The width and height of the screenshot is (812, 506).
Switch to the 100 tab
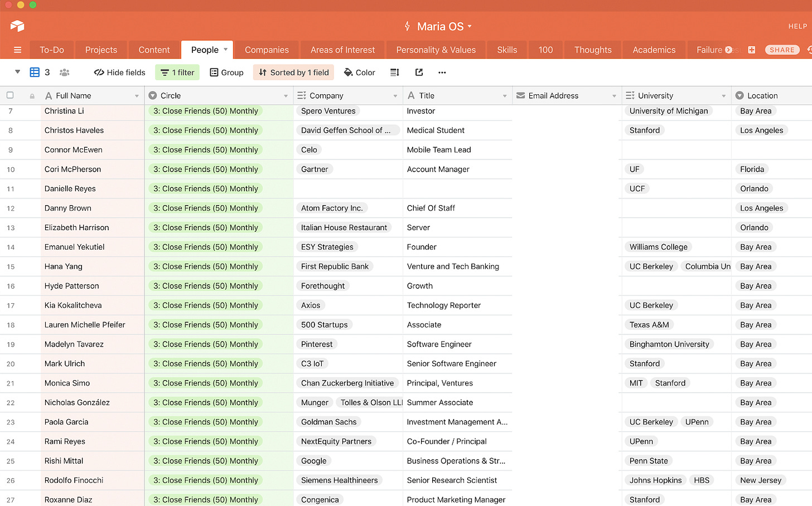[545, 50]
